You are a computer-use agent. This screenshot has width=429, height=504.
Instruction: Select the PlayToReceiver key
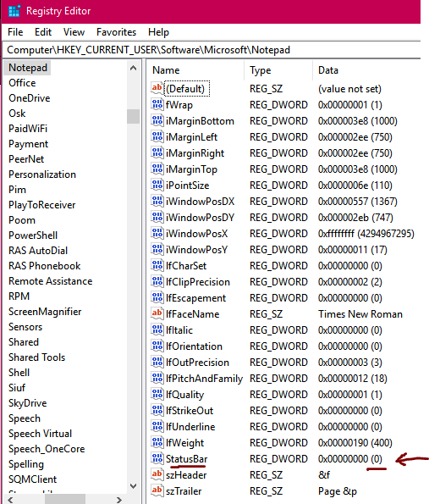[41, 205]
